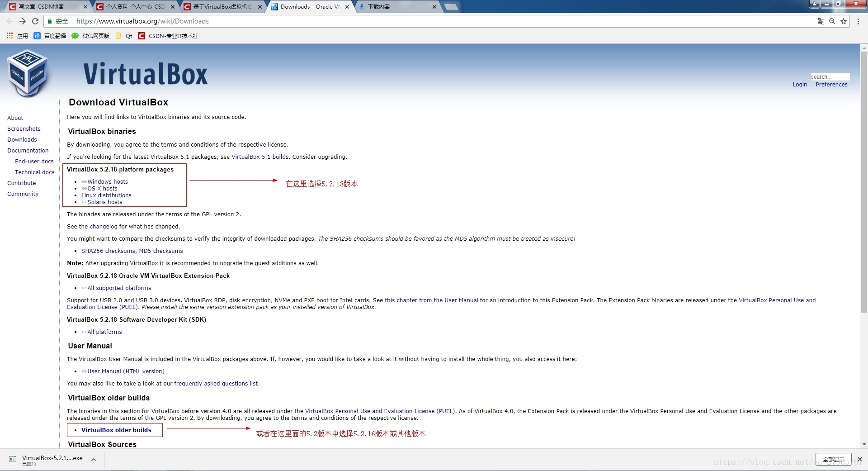This screenshot has width=868, height=471.
Task: Click the browser back arrow
Action: pyautogui.click(x=10, y=21)
